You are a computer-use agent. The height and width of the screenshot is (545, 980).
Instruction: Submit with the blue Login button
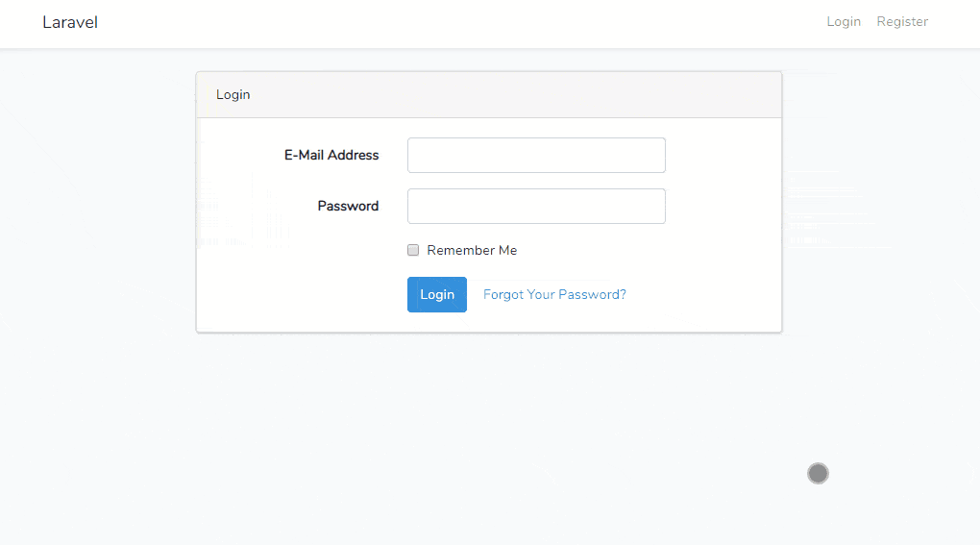pyautogui.click(x=437, y=294)
